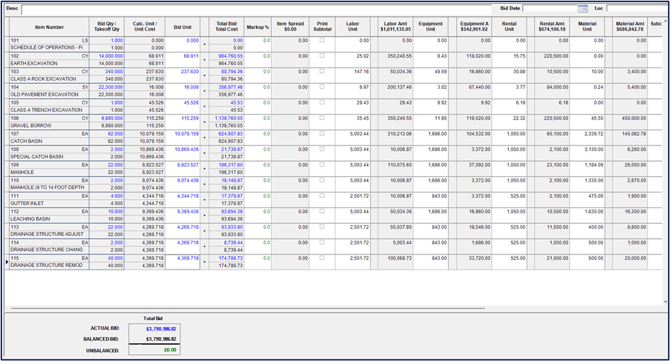
Task: Select the LEACHING BASIN description cell
Action: [x=49, y=219]
